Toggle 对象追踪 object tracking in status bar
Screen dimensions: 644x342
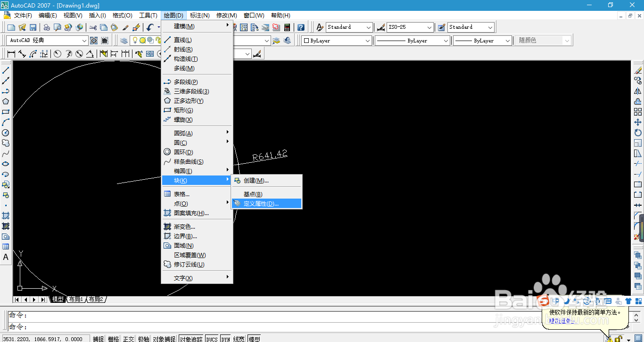[x=191, y=339]
